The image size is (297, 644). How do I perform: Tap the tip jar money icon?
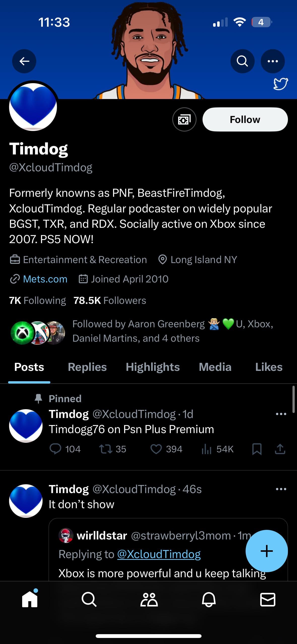pyautogui.click(x=184, y=119)
